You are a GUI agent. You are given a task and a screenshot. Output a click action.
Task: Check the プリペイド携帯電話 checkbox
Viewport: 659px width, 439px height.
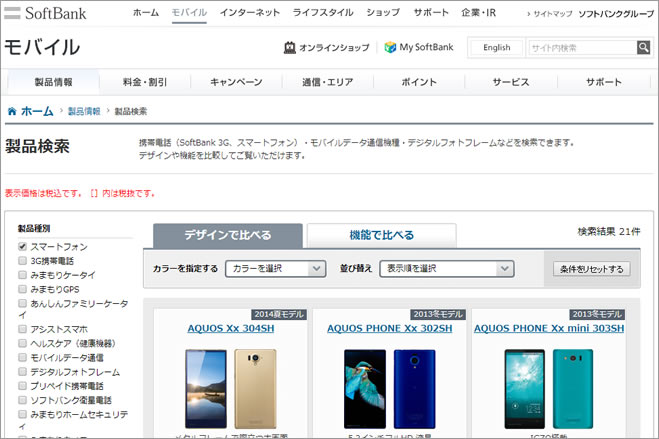(22, 385)
